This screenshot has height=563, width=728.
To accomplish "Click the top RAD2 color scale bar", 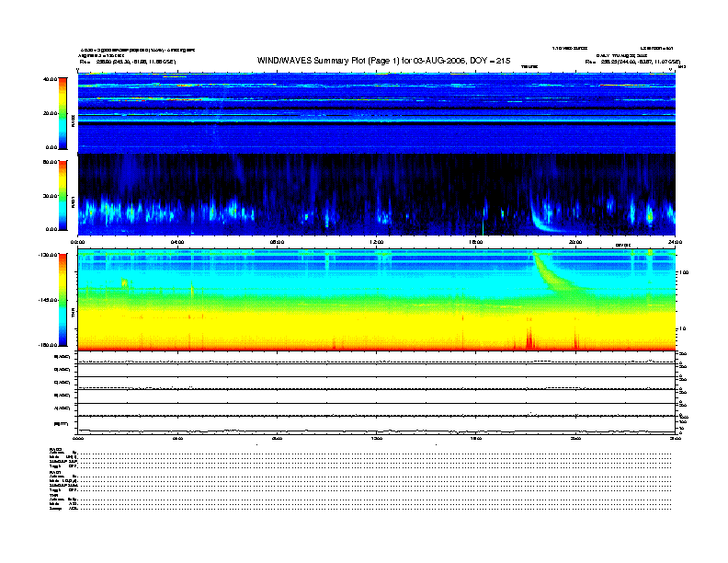I will pos(63,113).
